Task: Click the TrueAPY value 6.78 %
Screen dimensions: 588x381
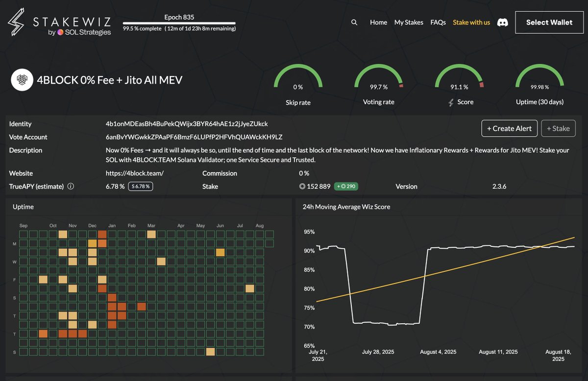Action: pos(115,187)
